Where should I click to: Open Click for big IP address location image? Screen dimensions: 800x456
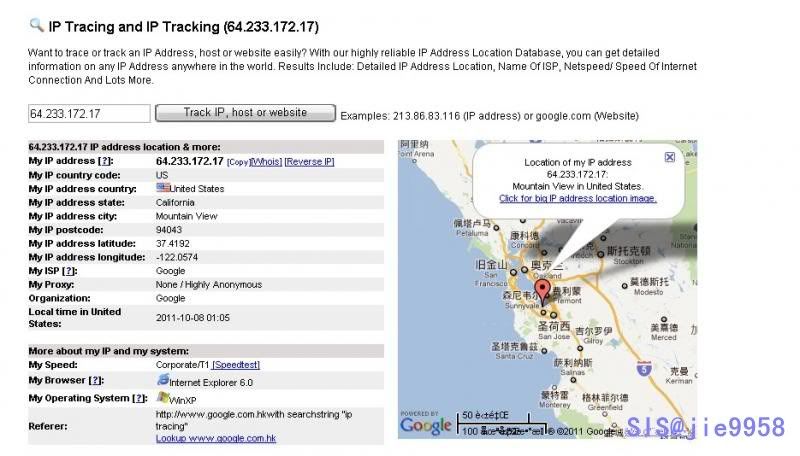(578, 198)
